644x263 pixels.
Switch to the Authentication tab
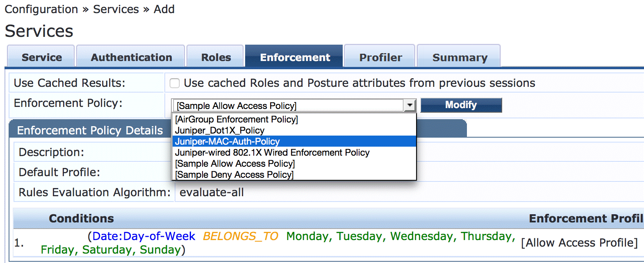(x=131, y=57)
